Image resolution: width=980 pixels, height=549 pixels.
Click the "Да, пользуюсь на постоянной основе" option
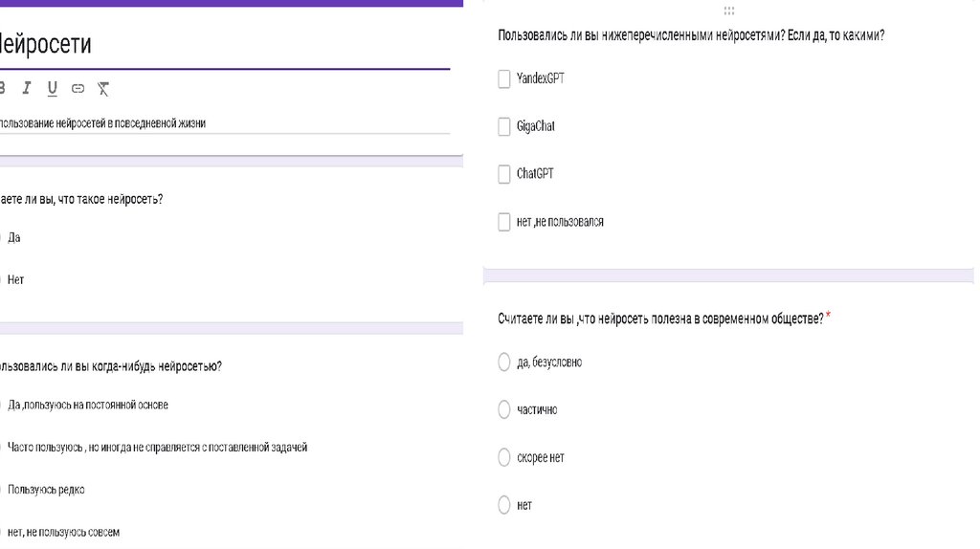tap(87, 406)
